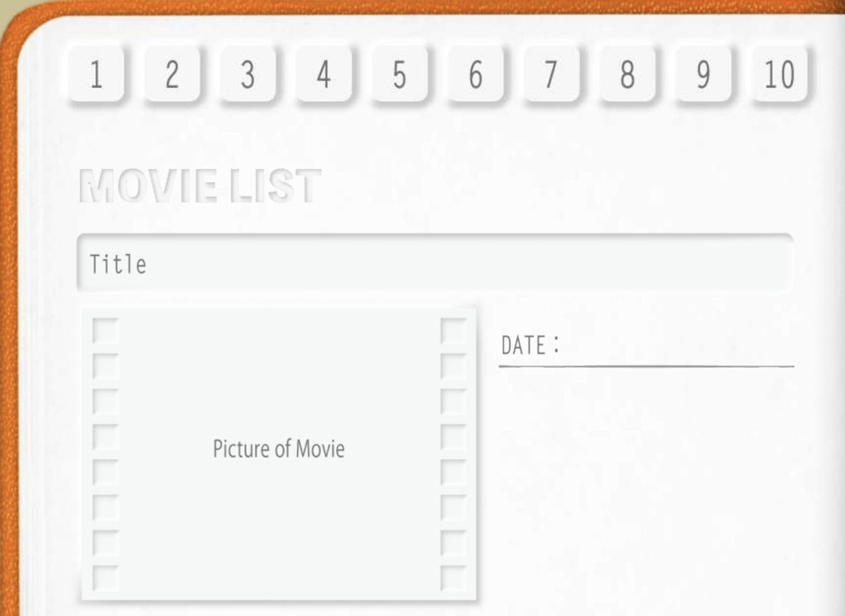Viewport: 845px width, 616px height.
Task: Switch to page tab 2
Action: click(172, 75)
